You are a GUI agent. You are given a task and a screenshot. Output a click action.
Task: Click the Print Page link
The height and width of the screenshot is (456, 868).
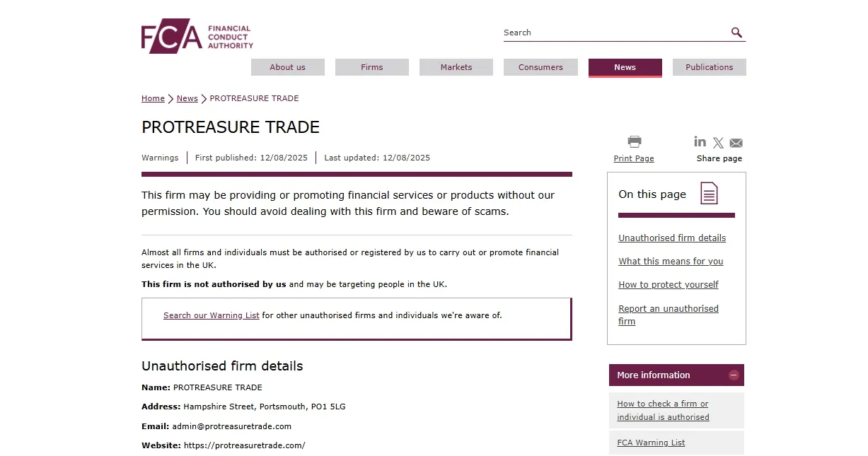click(x=634, y=158)
